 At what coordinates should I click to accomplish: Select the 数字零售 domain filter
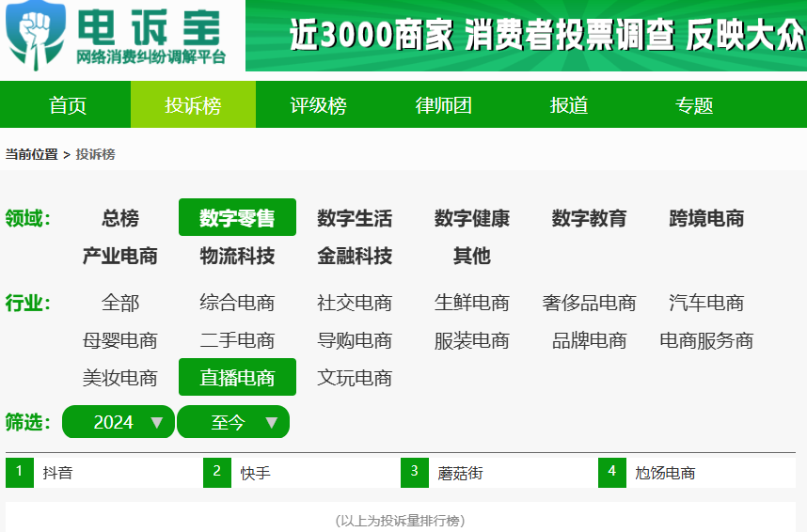click(x=237, y=218)
